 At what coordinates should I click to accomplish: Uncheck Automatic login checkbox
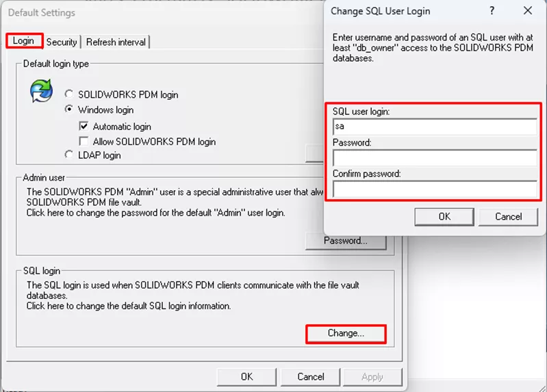84,126
